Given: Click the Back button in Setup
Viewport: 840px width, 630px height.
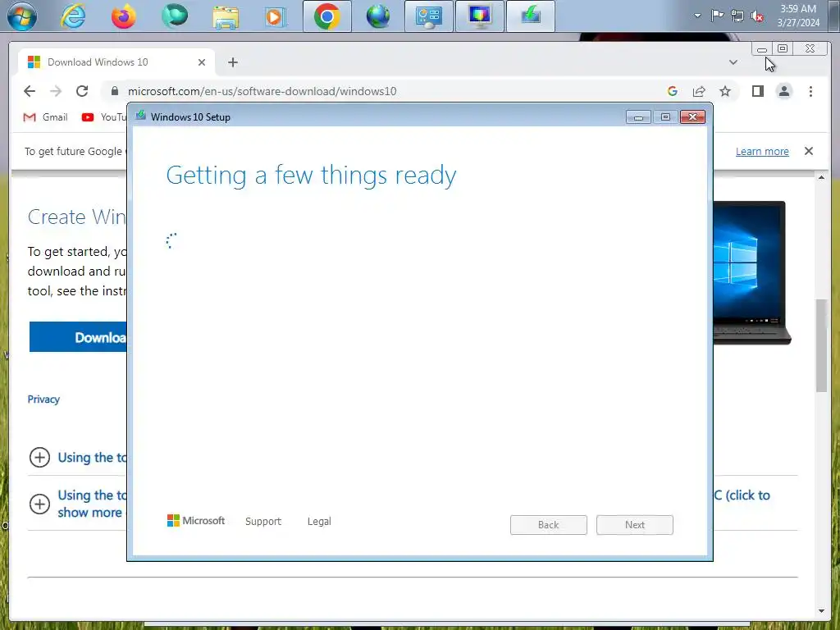Looking at the screenshot, I should click(x=549, y=525).
